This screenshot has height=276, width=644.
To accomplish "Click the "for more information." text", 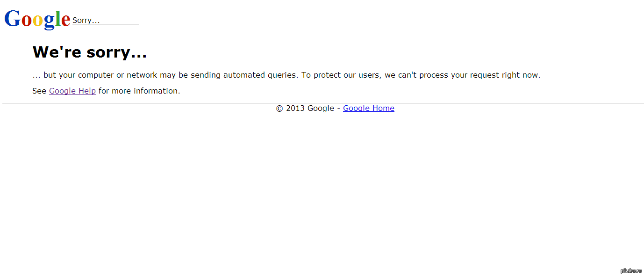I will pyautogui.click(x=139, y=91).
